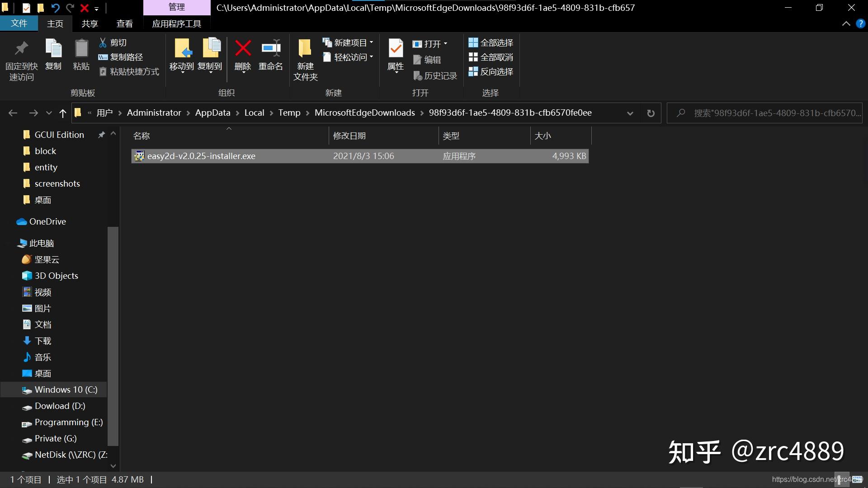
Task: Select Cut with the scissors icon
Action: 113,42
